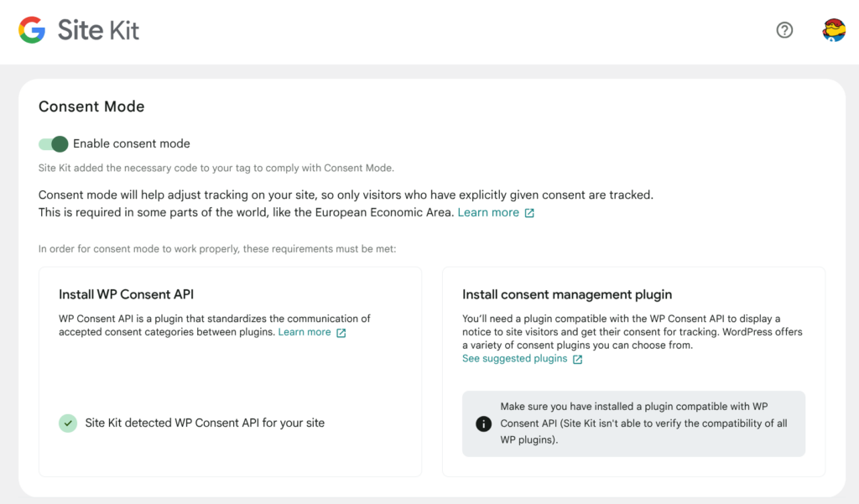This screenshot has width=859, height=504.
Task: Open the user account avatar menu
Action: coord(833,29)
